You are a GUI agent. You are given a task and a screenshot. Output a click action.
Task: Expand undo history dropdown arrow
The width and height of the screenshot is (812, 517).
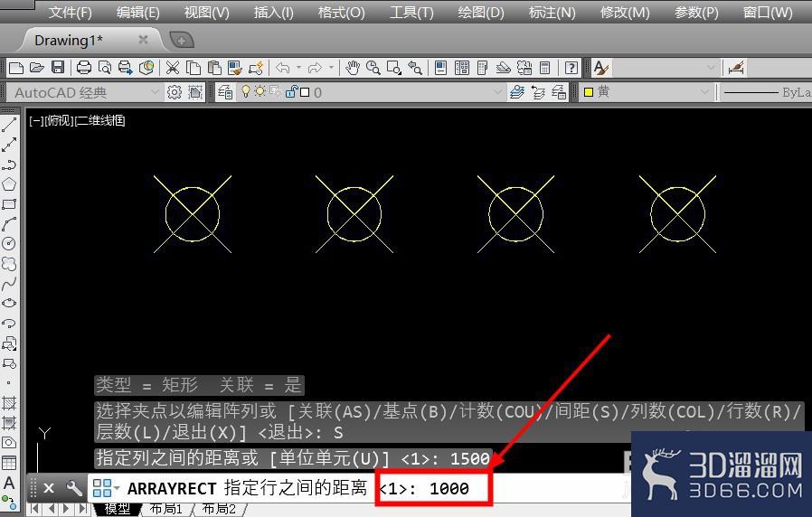coord(298,68)
